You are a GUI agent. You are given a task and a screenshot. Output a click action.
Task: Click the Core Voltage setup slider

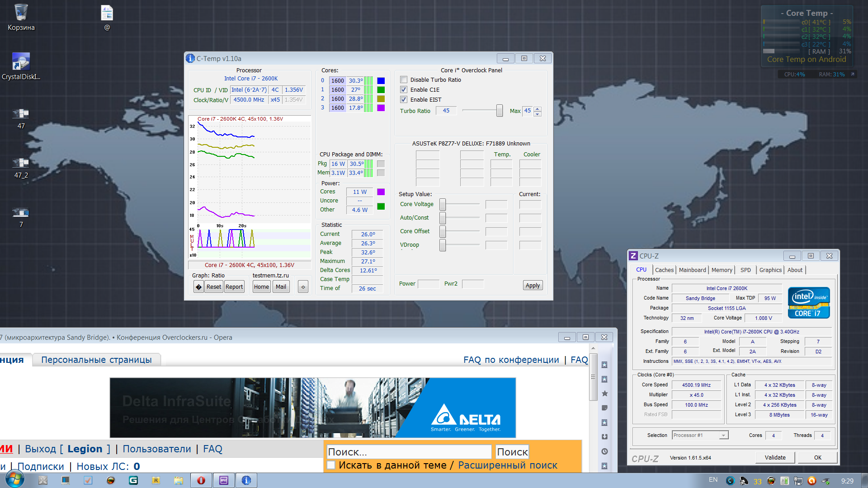coord(443,204)
